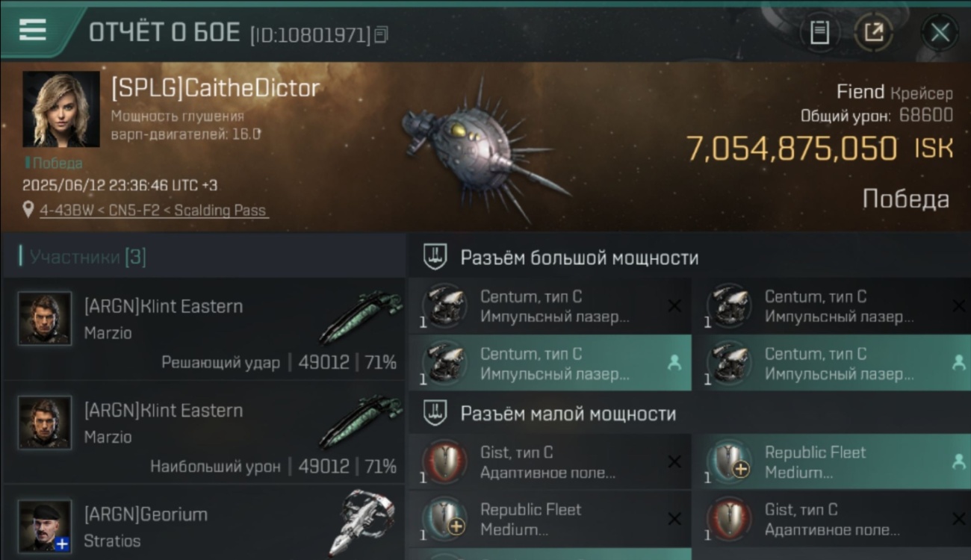This screenshot has width=971, height=560.
Task: Click the share report icon
Action: [873, 33]
